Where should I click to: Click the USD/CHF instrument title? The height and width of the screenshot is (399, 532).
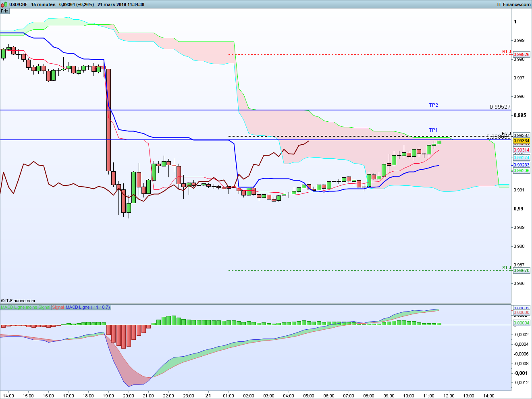(18, 4)
